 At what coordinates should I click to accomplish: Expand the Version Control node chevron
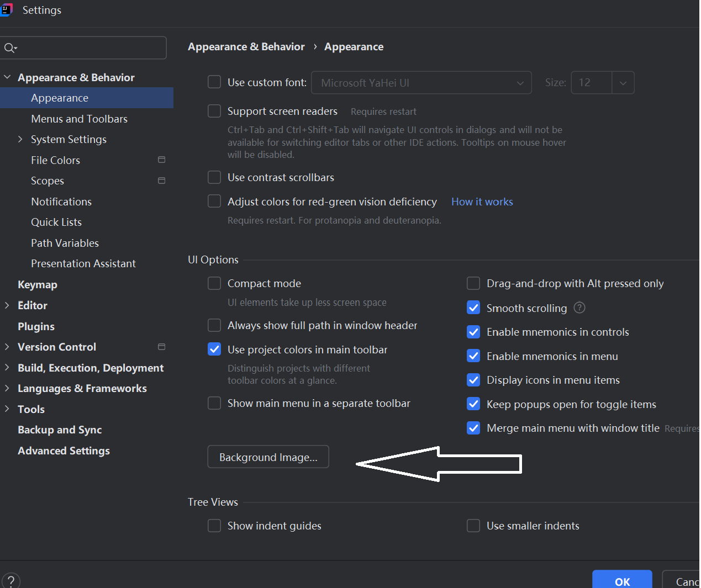7,347
